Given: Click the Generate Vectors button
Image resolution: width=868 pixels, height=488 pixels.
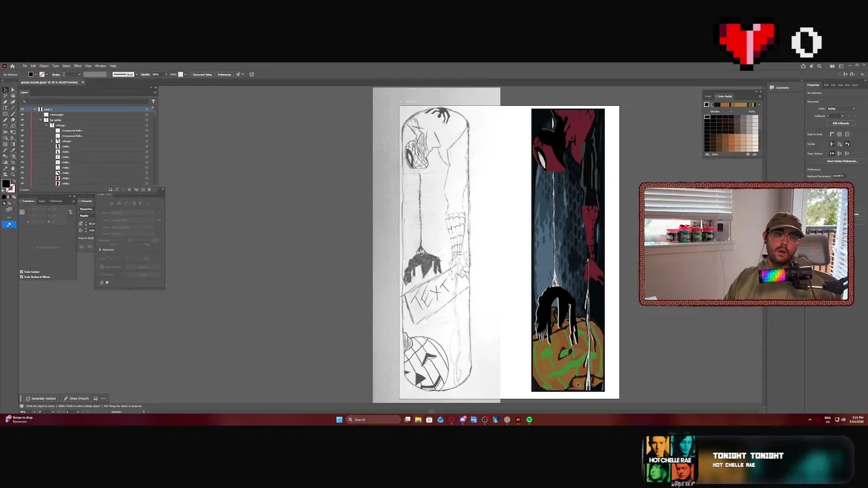Looking at the screenshot, I should [x=42, y=398].
